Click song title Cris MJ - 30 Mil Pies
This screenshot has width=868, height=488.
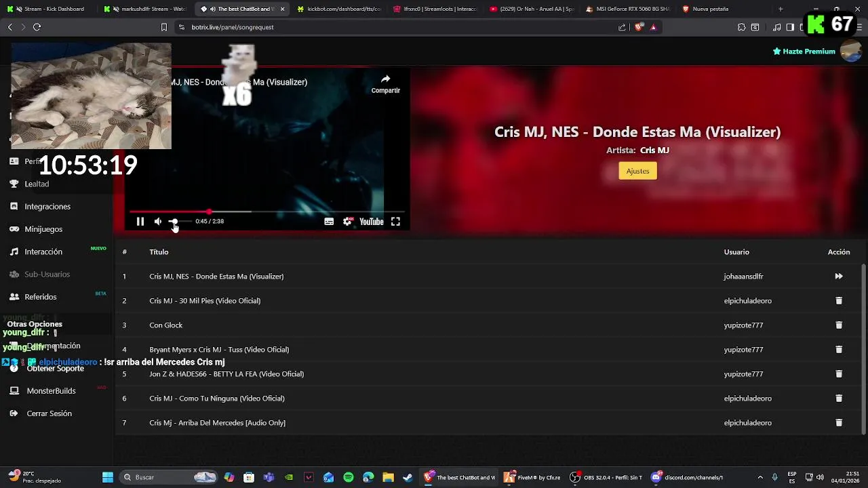click(205, 301)
